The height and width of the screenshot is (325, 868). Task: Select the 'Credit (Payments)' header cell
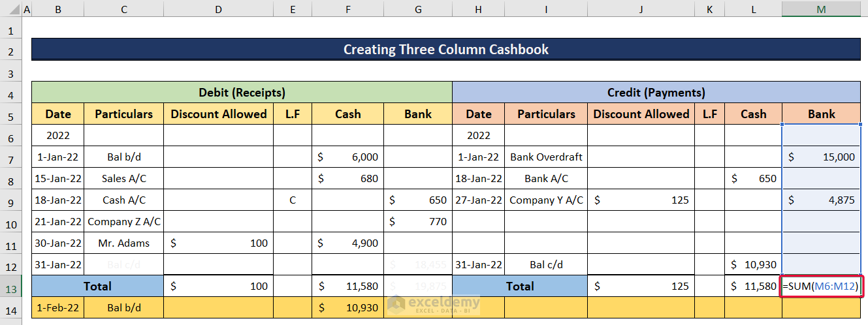[656, 93]
